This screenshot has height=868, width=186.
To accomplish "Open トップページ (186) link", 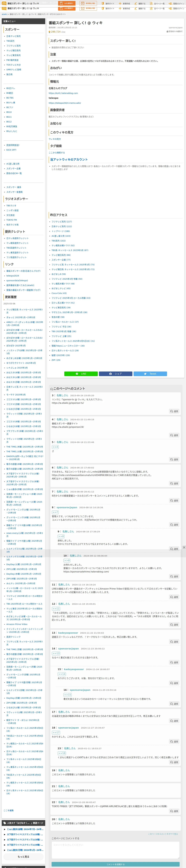I will [60, 231].
